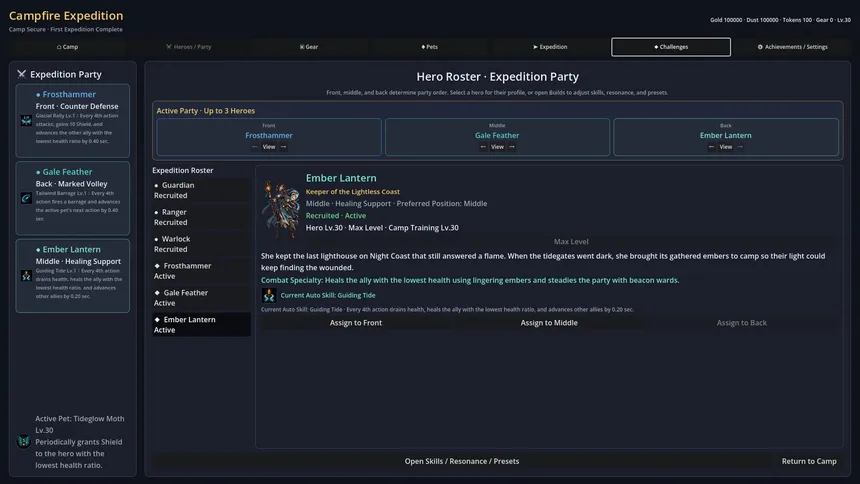860x484 pixels.
Task: Select Frosthammer in the Expedition Roster
Action: [201, 271]
